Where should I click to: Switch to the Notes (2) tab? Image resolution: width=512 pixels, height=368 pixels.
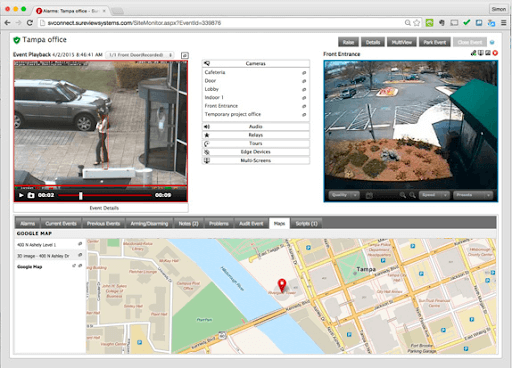coord(188,224)
